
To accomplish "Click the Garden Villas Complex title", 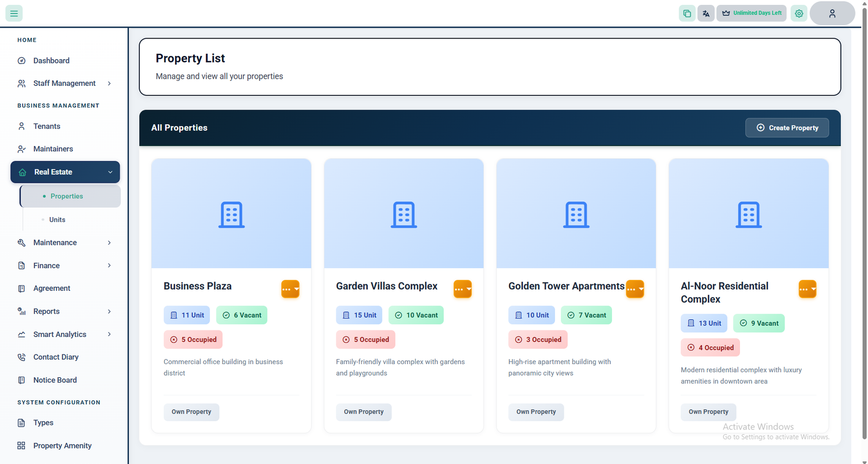I will pyautogui.click(x=387, y=286).
